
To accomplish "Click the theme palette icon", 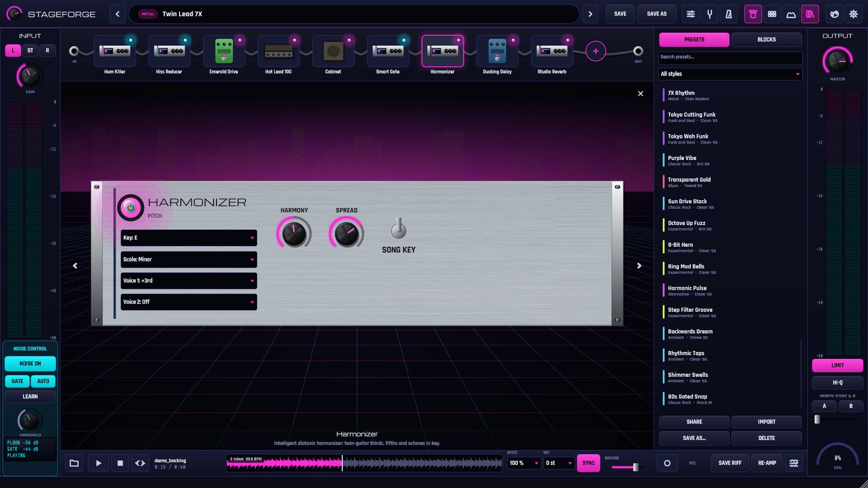I will point(834,14).
